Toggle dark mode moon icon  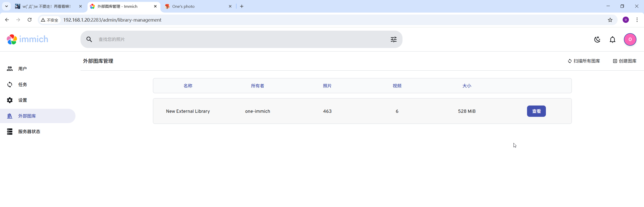tap(597, 39)
